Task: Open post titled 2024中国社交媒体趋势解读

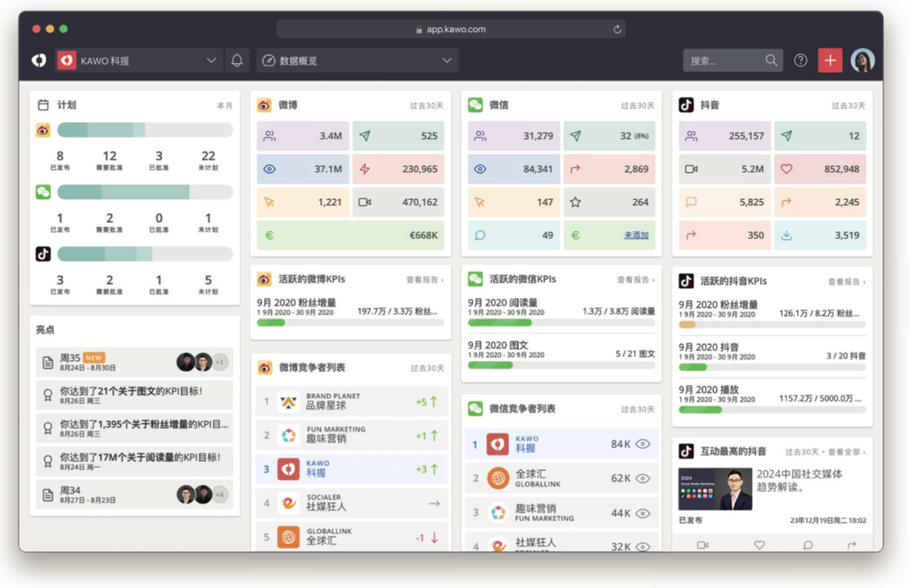Action: (799, 481)
